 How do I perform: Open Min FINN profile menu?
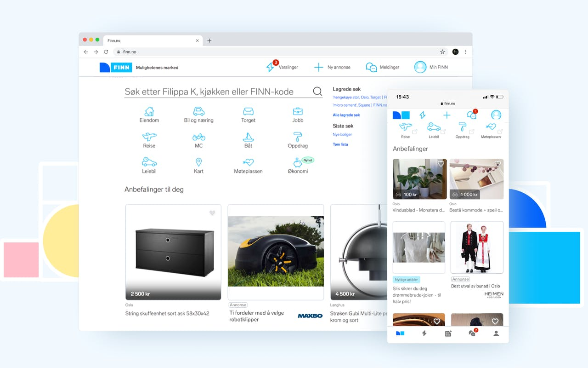point(420,67)
